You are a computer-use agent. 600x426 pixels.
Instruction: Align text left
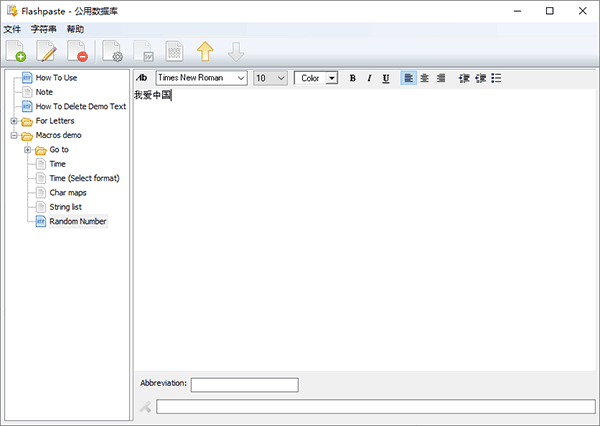[408, 78]
